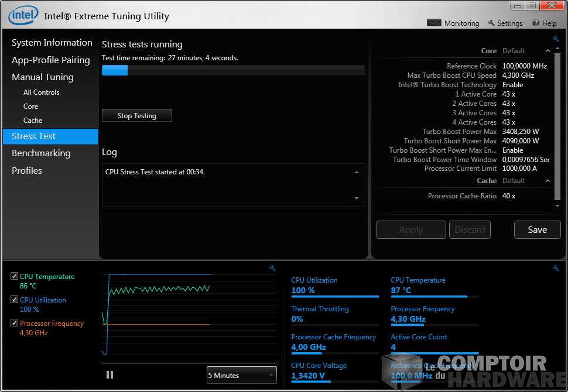568x392 pixels.
Task: Click the stress test progress bar
Action: (233, 70)
